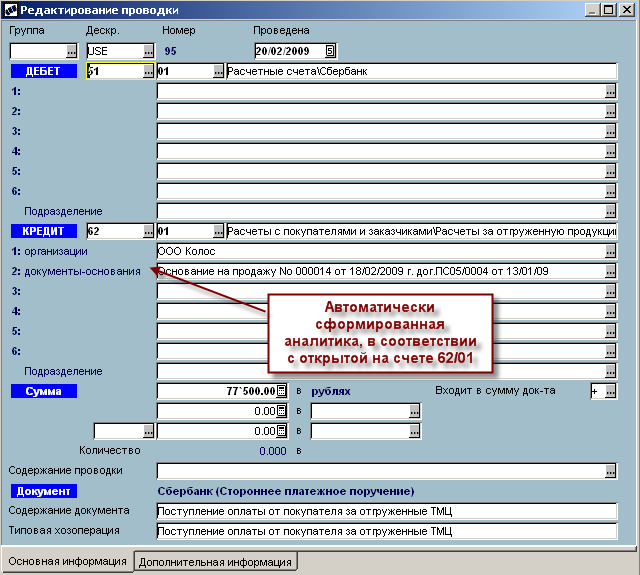
Task: Click the Типовая хозоперация text field
Action: point(387,531)
